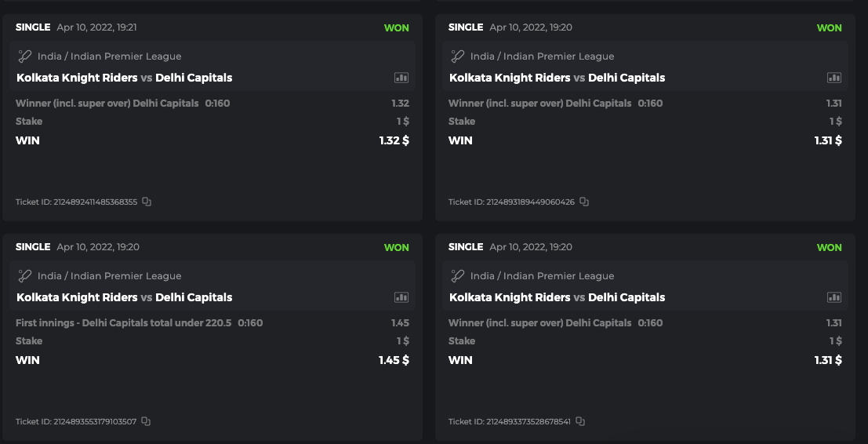Copy ticket ID ending in 3507
Viewport: 868px width, 444px height.
point(146,421)
